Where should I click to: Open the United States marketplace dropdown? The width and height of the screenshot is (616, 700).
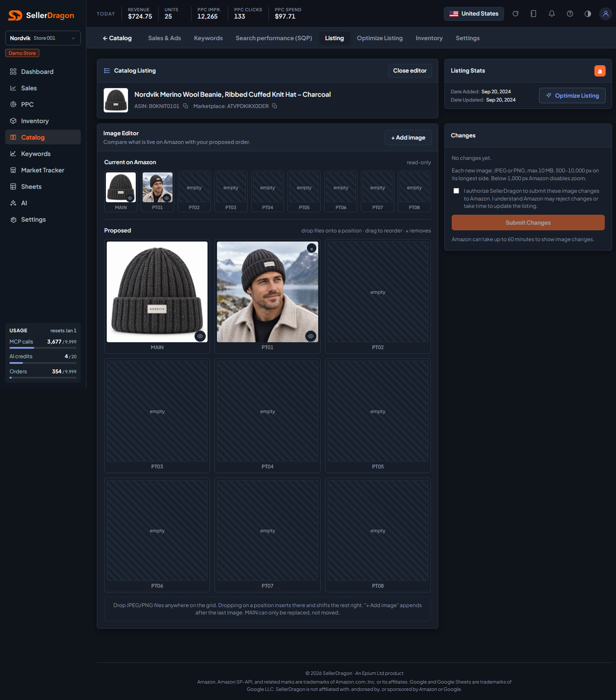click(474, 14)
